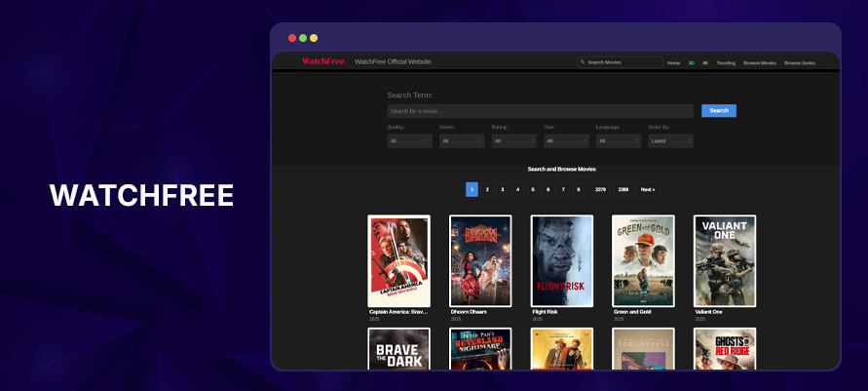The width and height of the screenshot is (868, 391).
Task: Expand the Quality dropdown
Action: point(409,140)
